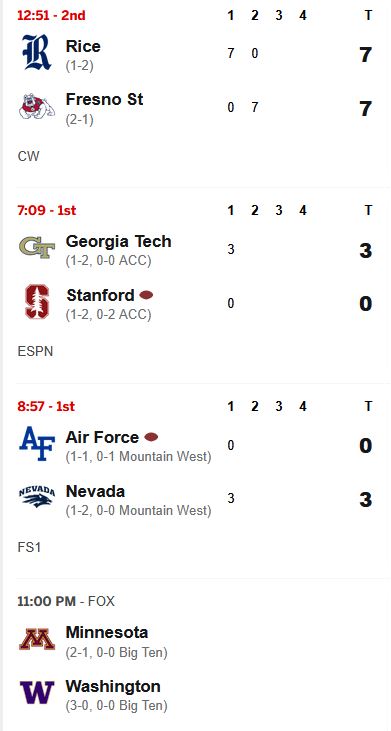Click the football possession icon beside Stanford
This screenshot has width=391, height=731.
[x=146, y=295]
